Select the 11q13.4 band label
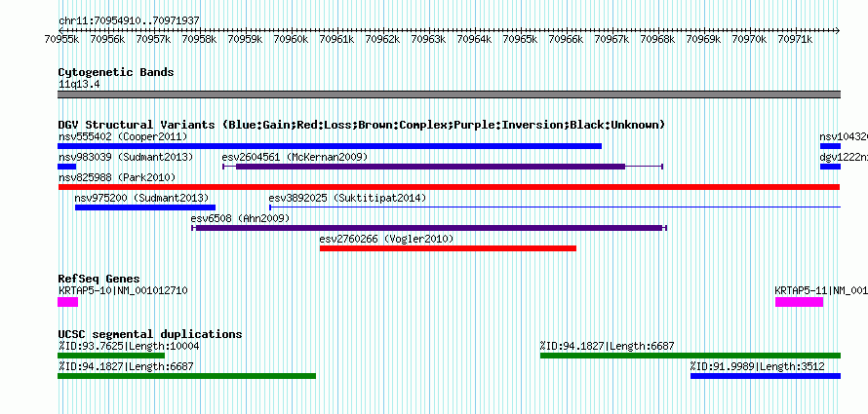This screenshot has height=414, width=868. (x=79, y=85)
